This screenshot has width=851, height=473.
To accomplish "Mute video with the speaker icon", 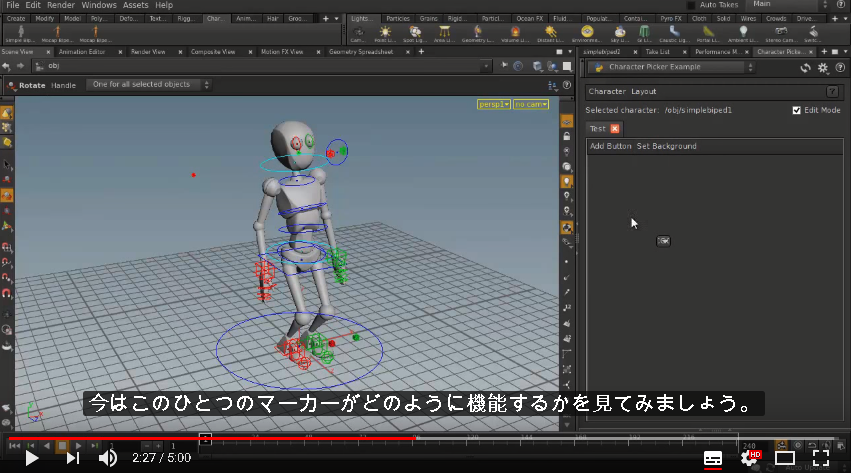I will point(107,458).
